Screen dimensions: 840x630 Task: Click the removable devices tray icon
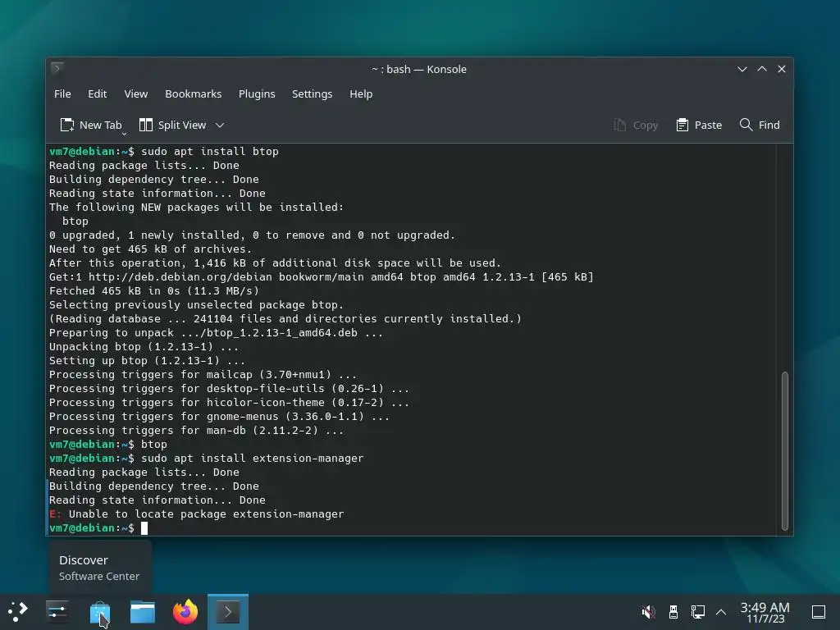click(673, 611)
